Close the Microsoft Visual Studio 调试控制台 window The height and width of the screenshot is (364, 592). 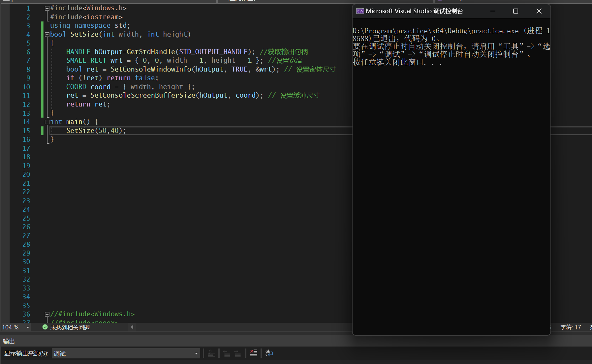pos(539,11)
